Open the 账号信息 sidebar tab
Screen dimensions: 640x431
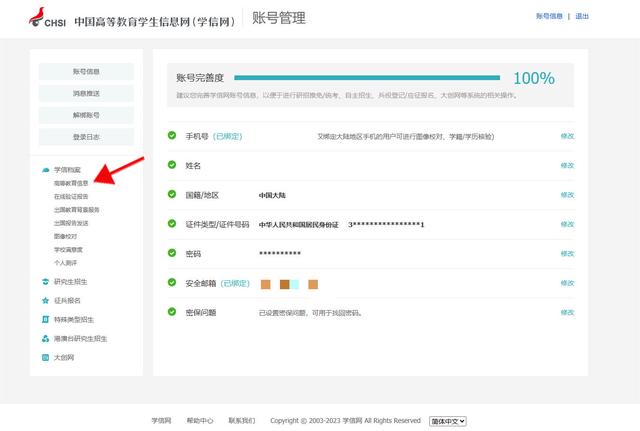pos(86,72)
